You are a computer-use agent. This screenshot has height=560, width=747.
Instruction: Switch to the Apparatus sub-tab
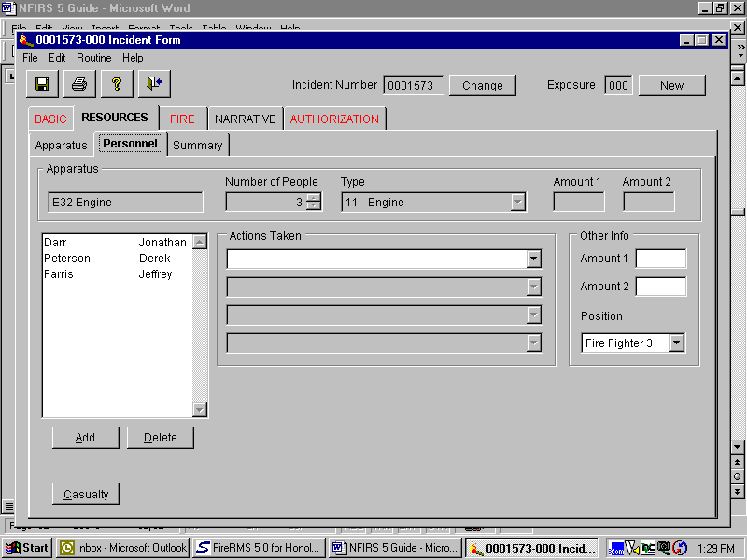point(61,146)
